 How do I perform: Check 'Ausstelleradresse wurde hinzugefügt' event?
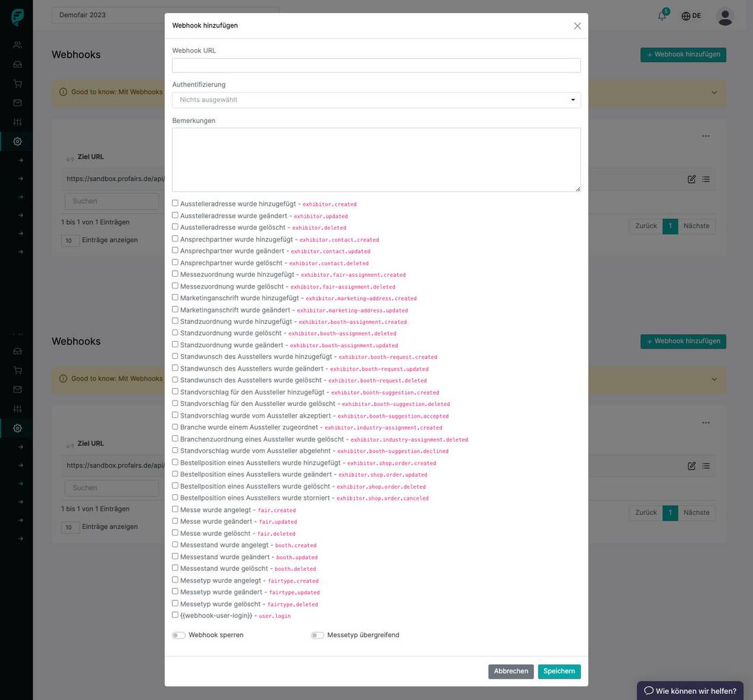176,203
